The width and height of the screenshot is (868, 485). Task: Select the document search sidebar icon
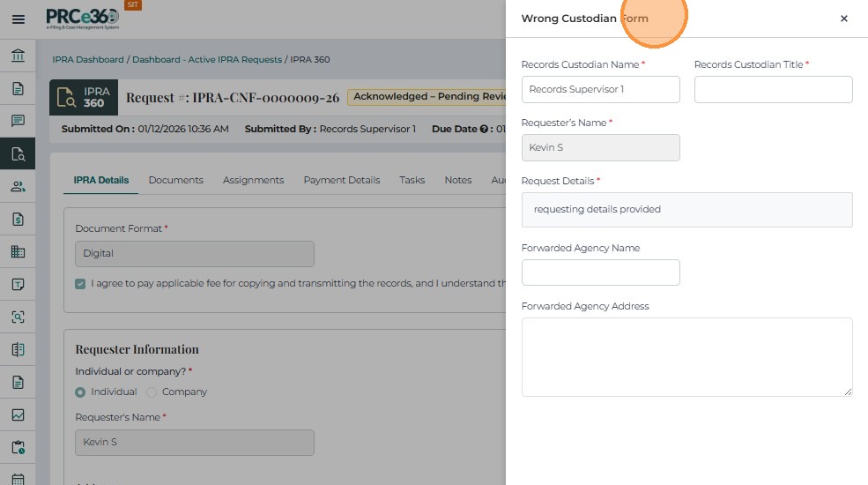18,153
